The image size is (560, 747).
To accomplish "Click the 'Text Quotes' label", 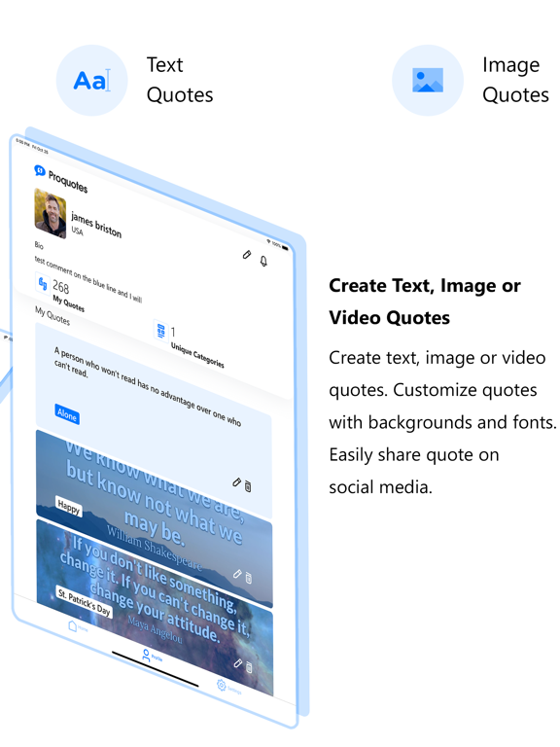I will coord(180,80).
